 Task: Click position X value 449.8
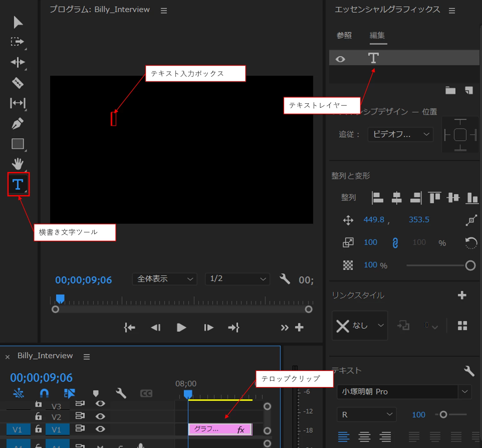coord(374,220)
